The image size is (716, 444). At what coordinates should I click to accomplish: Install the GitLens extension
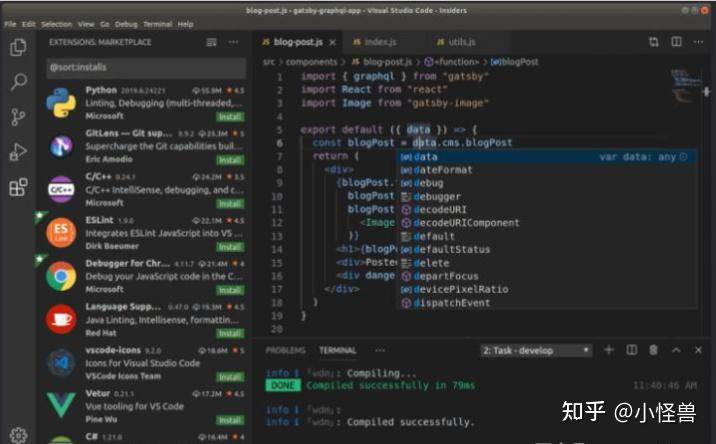click(x=230, y=160)
